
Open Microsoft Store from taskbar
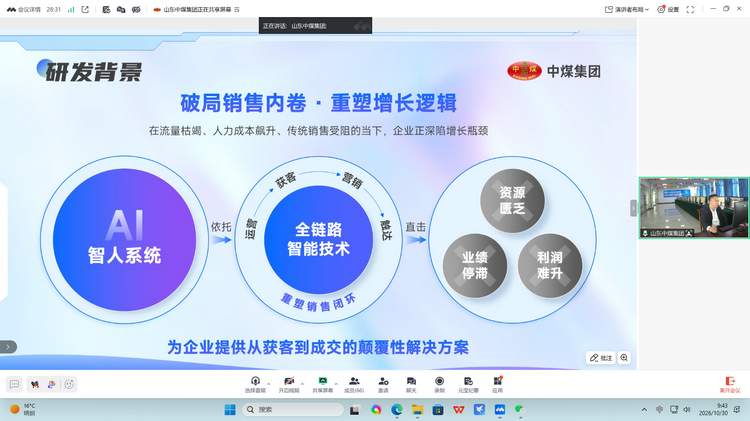point(438,410)
